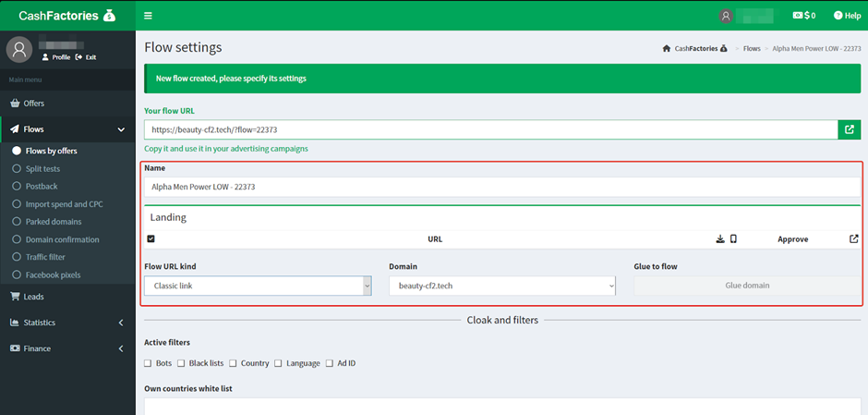Click the flow Name input field
The width and height of the screenshot is (868, 415).
pyautogui.click(x=502, y=187)
